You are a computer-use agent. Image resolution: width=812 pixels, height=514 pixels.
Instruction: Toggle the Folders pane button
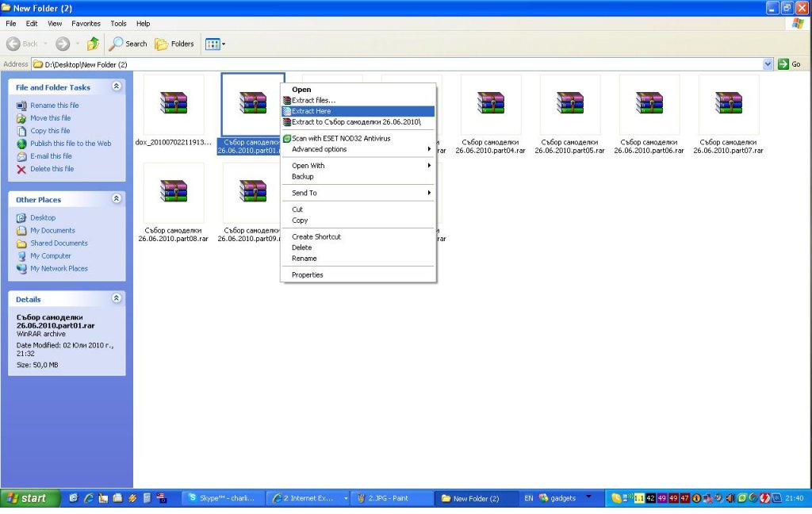[174, 44]
